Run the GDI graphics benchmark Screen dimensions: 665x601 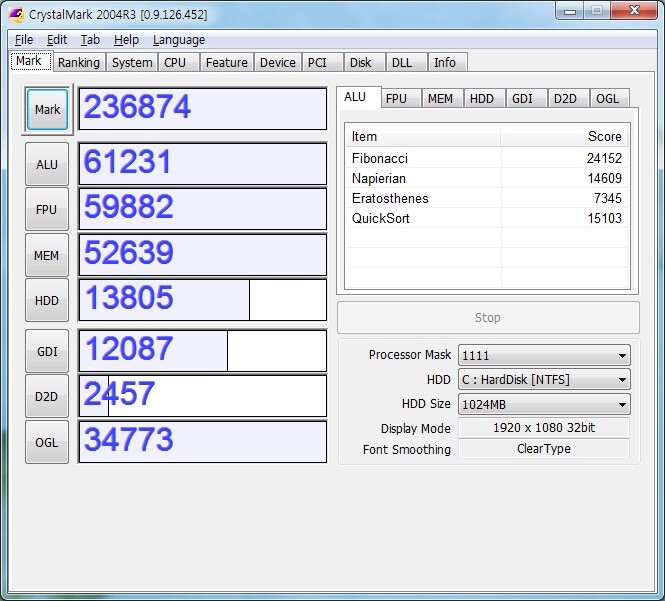coord(47,351)
